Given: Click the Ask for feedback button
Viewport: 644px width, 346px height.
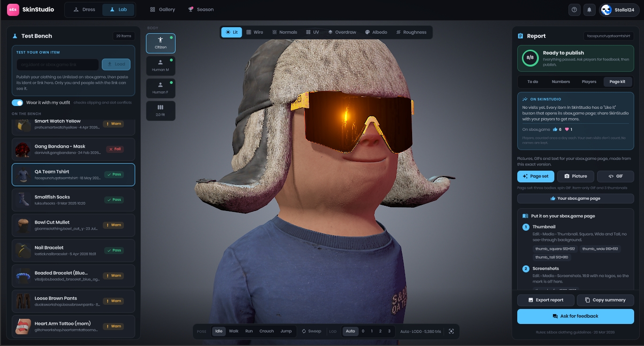Looking at the screenshot, I should tap(575, 316).
